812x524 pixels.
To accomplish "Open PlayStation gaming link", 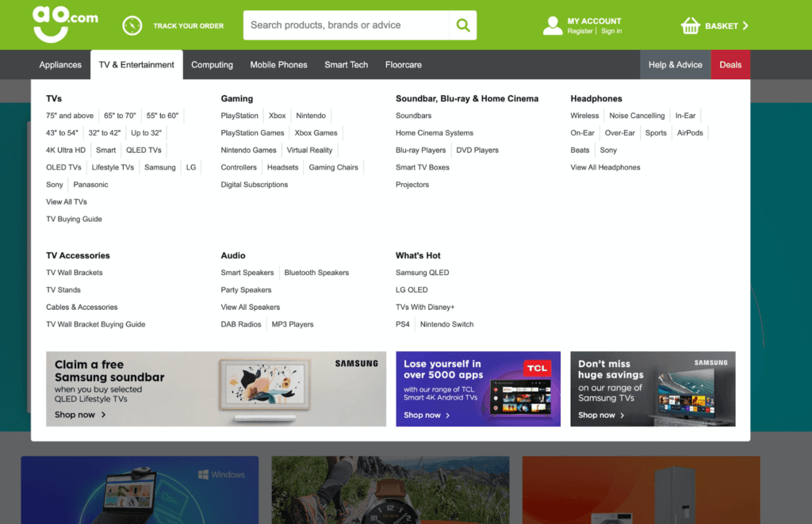I will click(239, 116).
